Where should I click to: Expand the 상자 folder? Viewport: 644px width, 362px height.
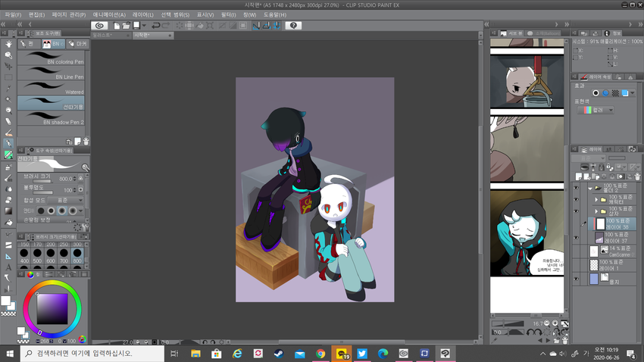click(x=596, y=211)
